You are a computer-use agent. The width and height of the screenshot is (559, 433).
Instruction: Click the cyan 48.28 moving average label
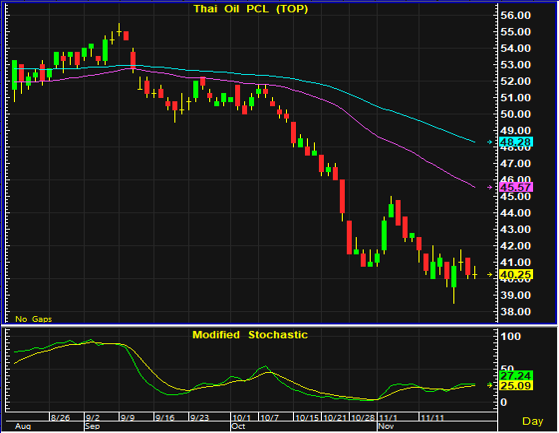(x=516, y=142)
